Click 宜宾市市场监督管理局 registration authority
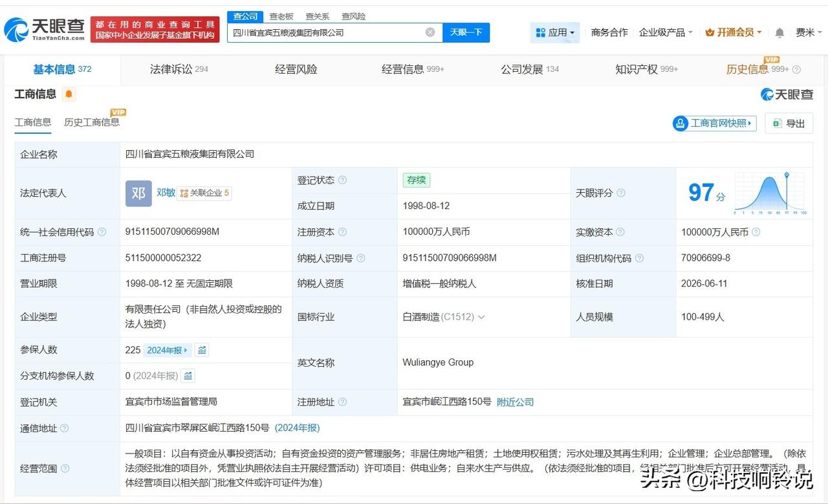Viewport: 828px width, 504px height. coord(171,402)
